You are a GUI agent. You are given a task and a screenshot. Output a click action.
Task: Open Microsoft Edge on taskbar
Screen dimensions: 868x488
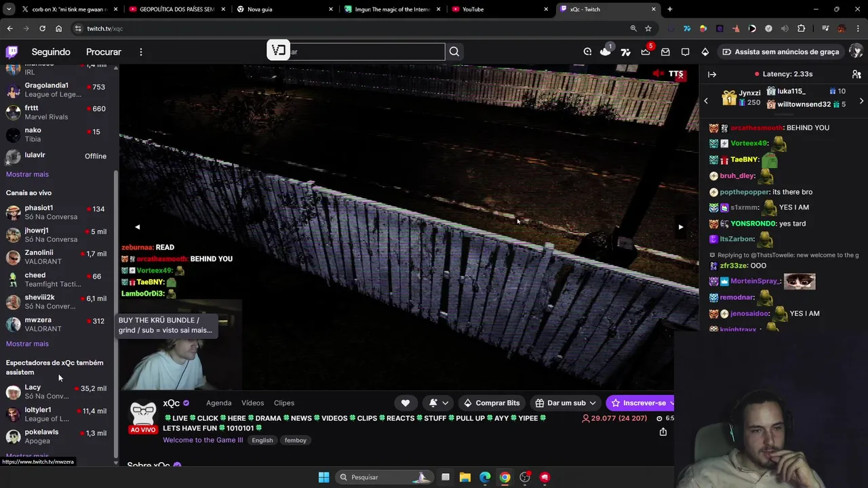[485, 477]
